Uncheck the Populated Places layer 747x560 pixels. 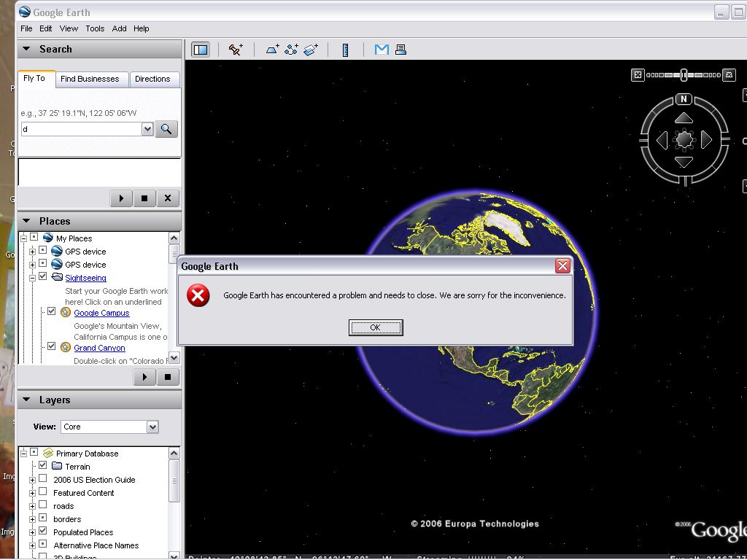click(x=43, y=531)
